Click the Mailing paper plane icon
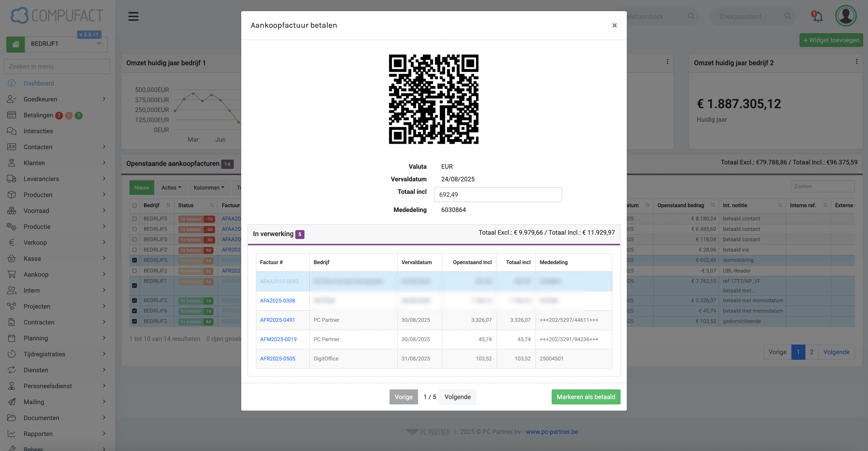 (11, 402)
